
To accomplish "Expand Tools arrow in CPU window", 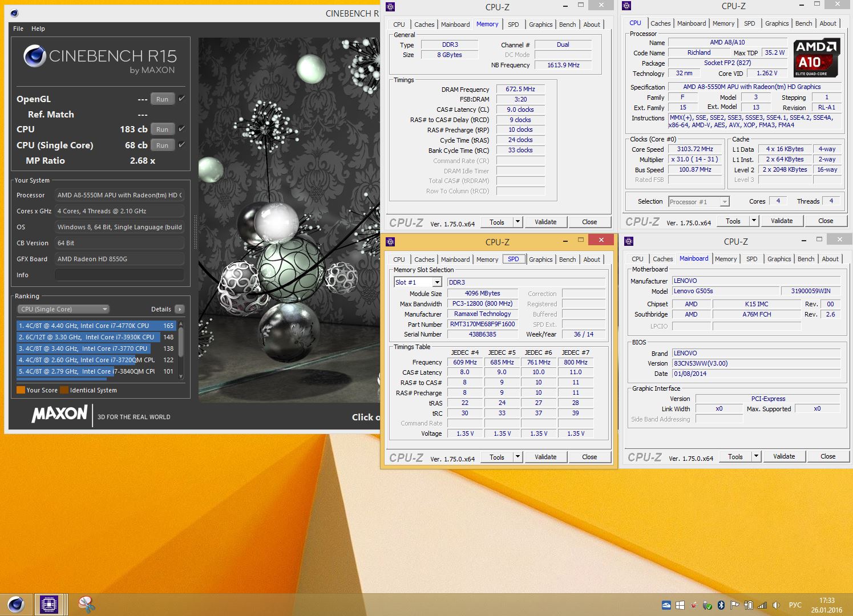I will 754,221.
